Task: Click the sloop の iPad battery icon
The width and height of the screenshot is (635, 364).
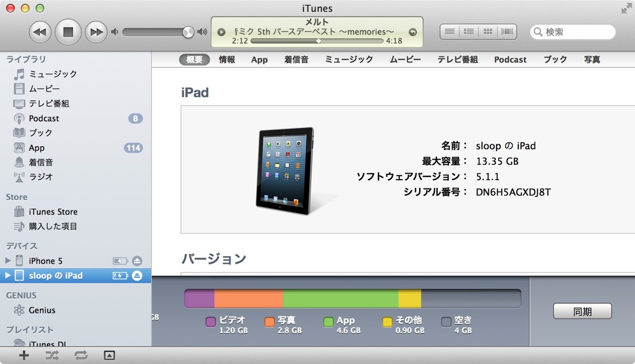Action: click(120, 276)
